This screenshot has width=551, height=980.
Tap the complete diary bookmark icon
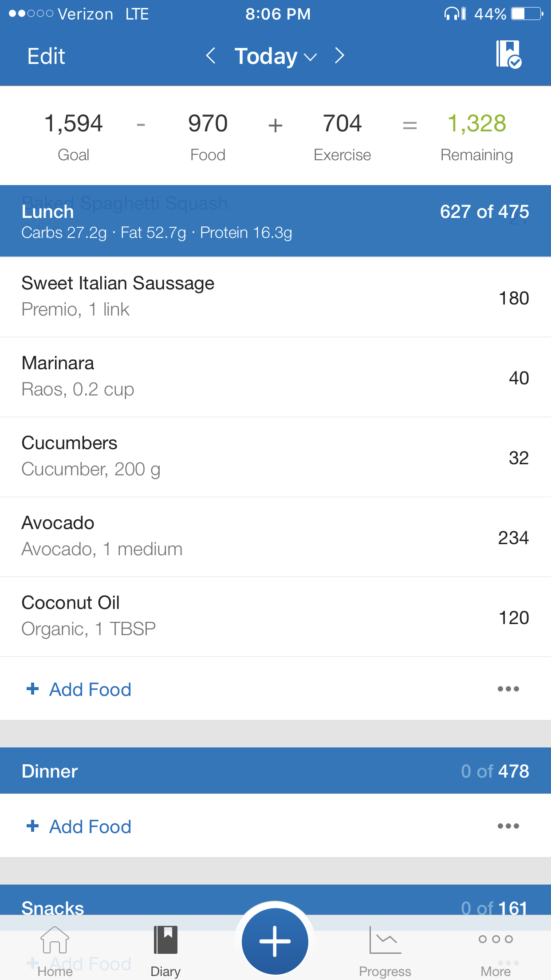(x=508, y=55)
